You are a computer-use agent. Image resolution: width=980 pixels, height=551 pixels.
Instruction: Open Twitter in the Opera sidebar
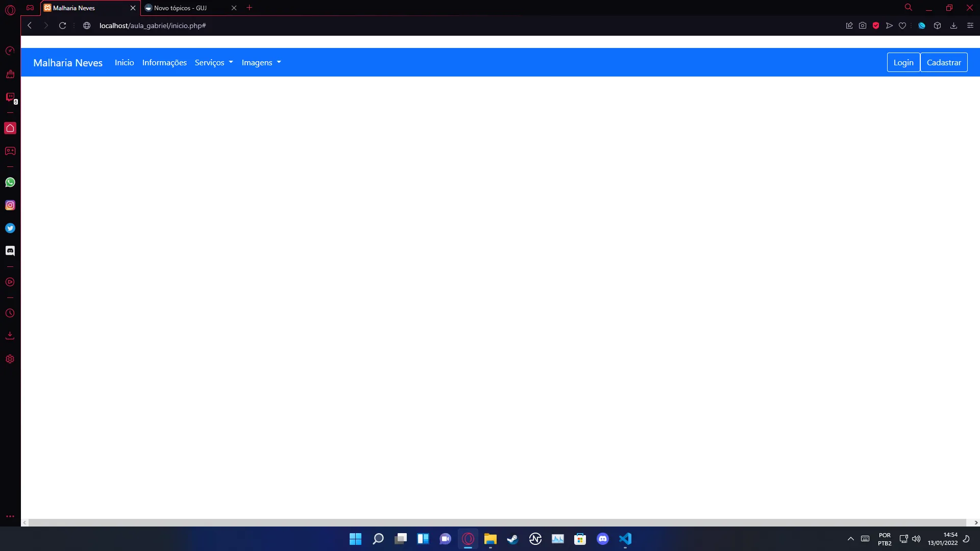click(x=10, y=228)
